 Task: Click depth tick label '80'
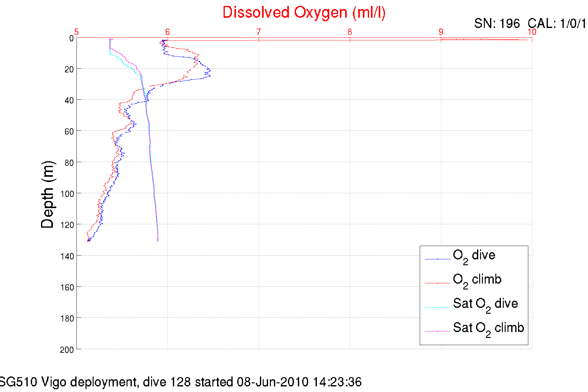coord(69,163)
